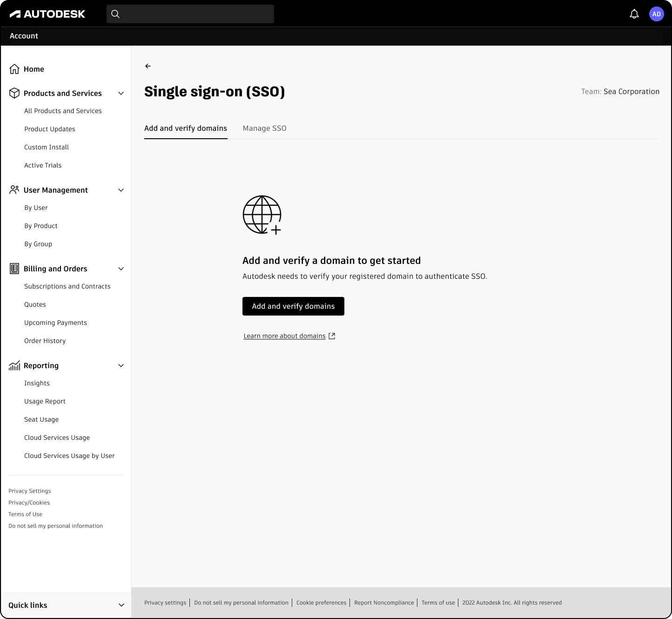
Task: Open footer Do not sell my personal information
Action: [x=241, y=603]
